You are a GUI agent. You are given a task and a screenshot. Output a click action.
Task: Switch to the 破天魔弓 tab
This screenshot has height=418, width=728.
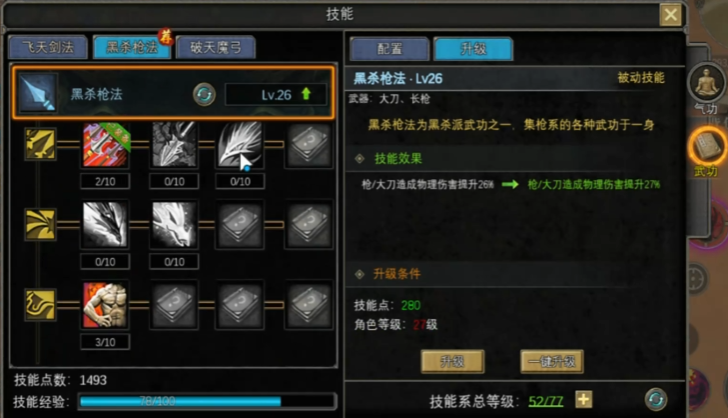tap(216, 47)
